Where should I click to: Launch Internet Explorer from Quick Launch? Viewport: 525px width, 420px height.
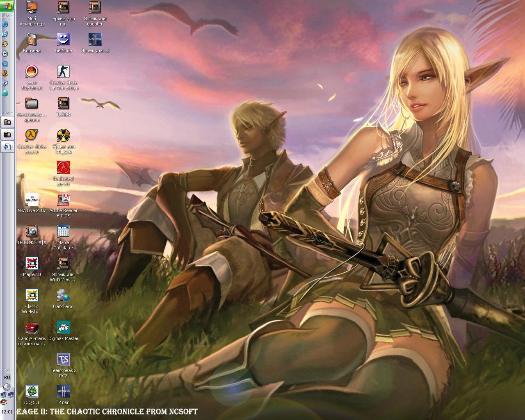click(5, 24)
